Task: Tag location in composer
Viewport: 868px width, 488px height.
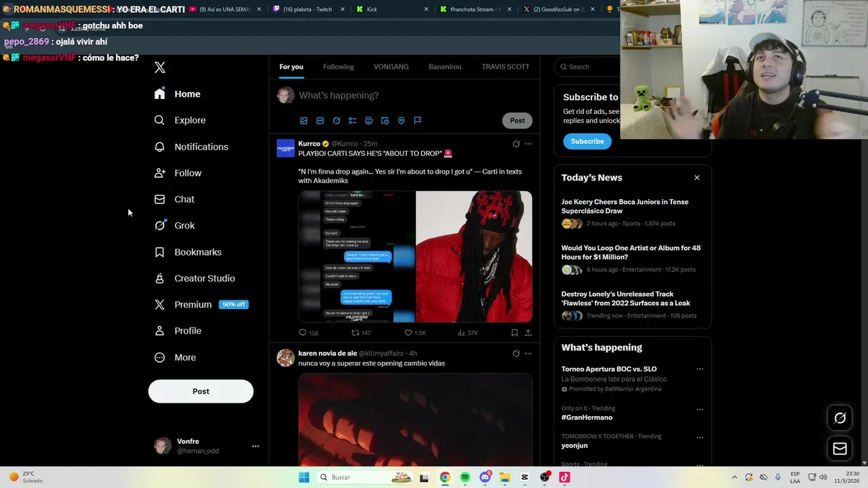Action: 401,121
